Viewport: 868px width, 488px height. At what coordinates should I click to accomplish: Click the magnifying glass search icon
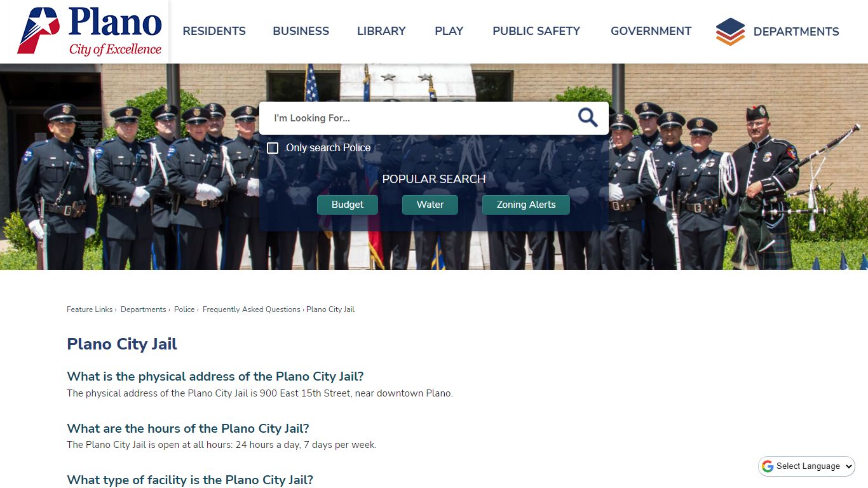(x=588, y=118)
